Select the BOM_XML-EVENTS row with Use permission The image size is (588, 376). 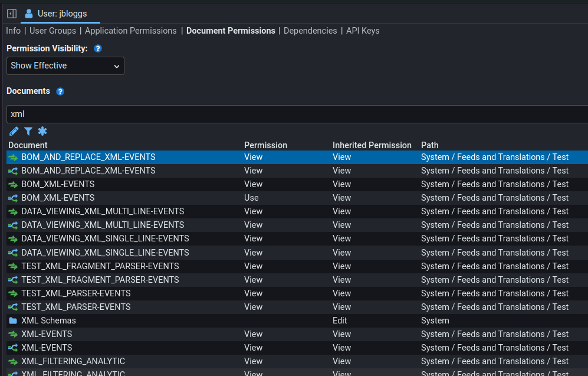[x=58, y=198]
